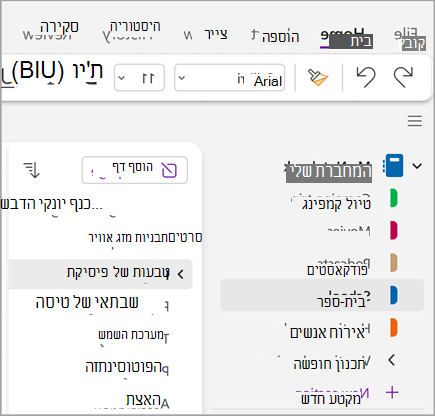Click the purple plus new section icon
Screen dimensions: 435x416
pos(392,392)
